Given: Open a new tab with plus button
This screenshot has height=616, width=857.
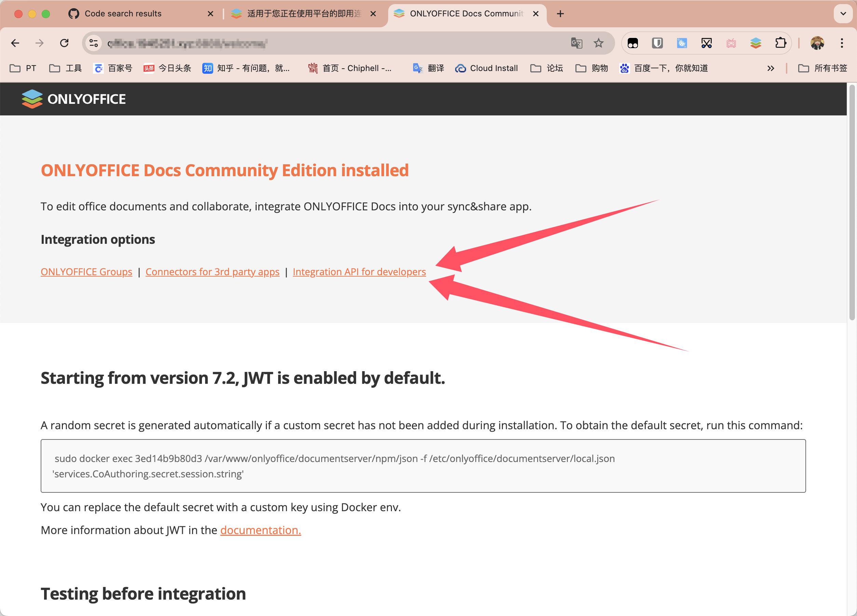Looking at the screenshot, I should point(560,14).
